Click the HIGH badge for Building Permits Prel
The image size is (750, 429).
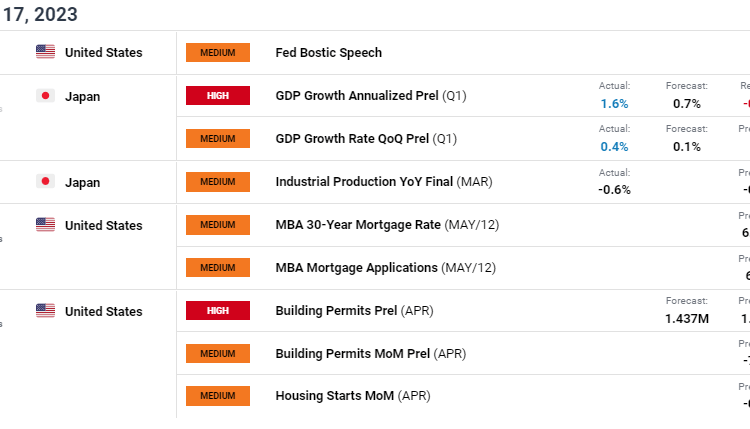click(x=218, y=311)
